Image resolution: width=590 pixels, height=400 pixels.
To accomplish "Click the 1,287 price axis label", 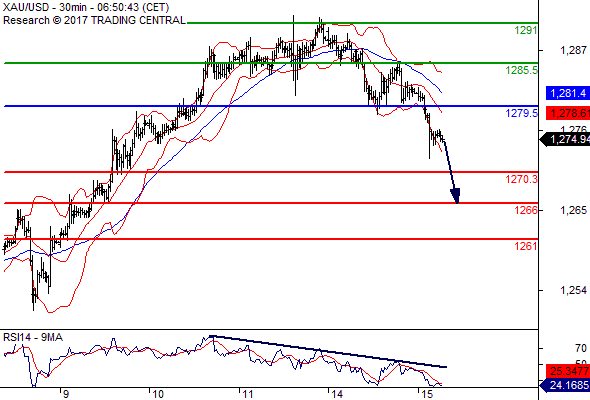I will pyautogui.click(x=573, y=50).
